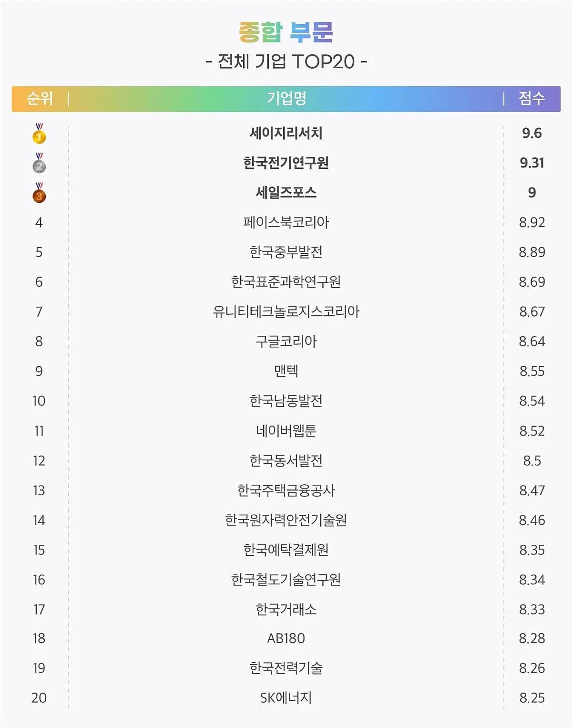Click the 종합 부문 colorful title
The image size is (572, 728).
click(286, 32)
